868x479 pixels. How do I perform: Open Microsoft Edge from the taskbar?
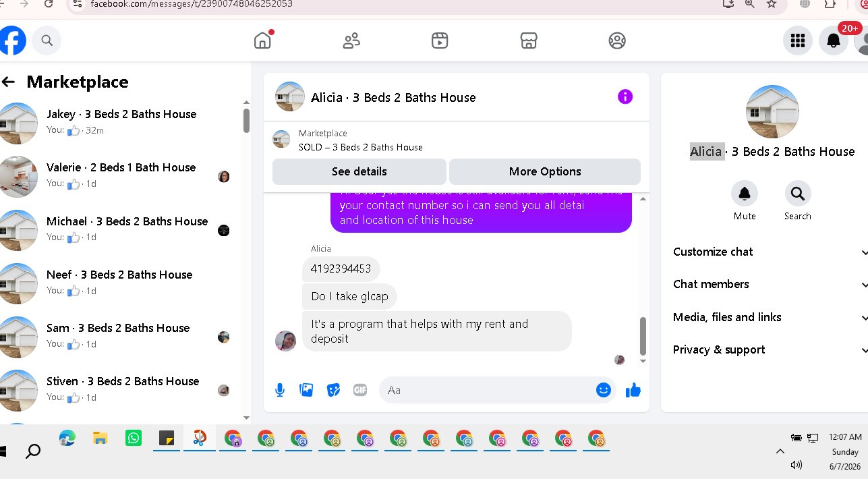tap(67, 439)
